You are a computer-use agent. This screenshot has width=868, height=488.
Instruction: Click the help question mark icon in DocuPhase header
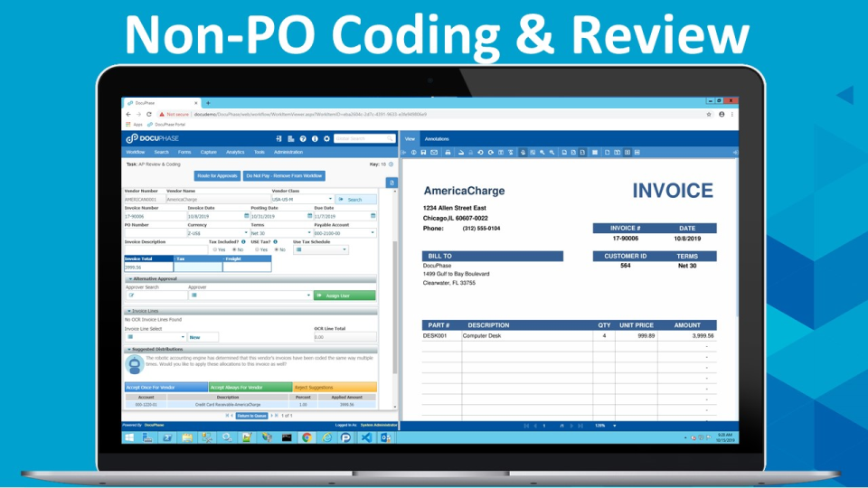coord(303,139)
